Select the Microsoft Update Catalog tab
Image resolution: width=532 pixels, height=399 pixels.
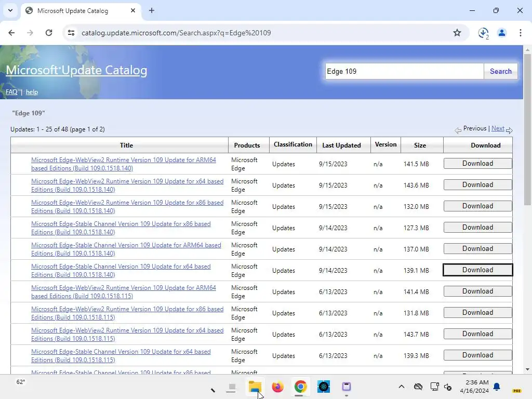(81, 11)
